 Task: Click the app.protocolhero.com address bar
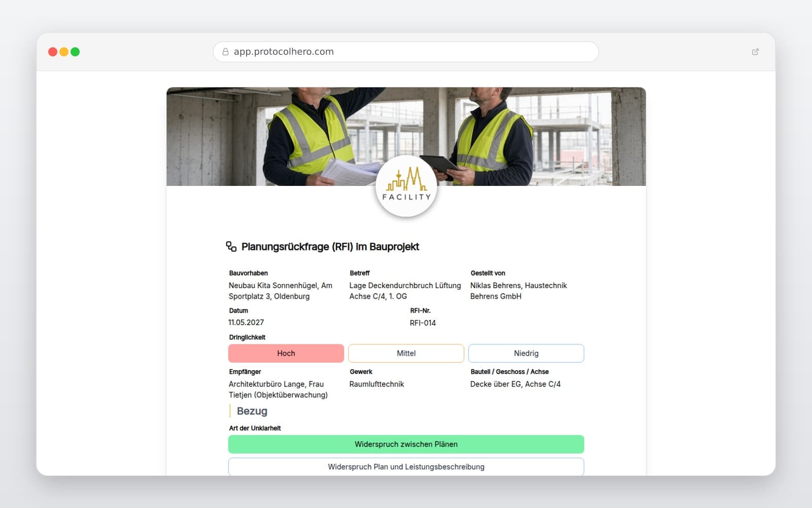(x=406, y=52)
